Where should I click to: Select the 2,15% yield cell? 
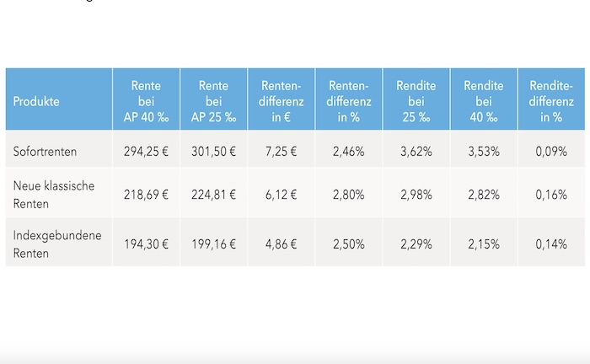(x=483, y=244)
